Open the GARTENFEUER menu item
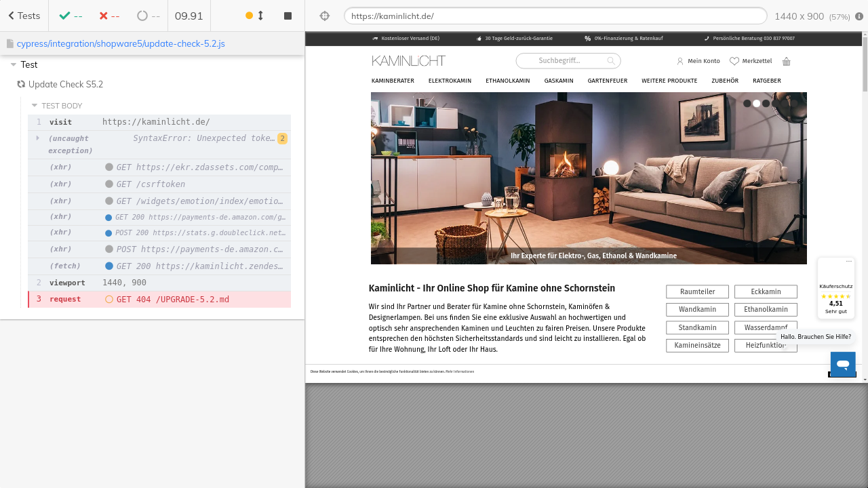The image size is (868, 488). point(607,81)
